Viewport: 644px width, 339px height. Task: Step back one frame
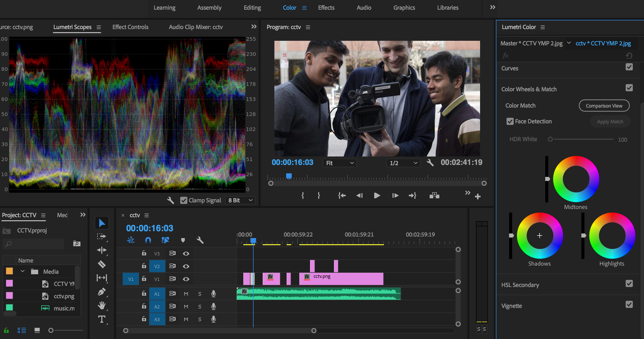(x=359, y=195)
